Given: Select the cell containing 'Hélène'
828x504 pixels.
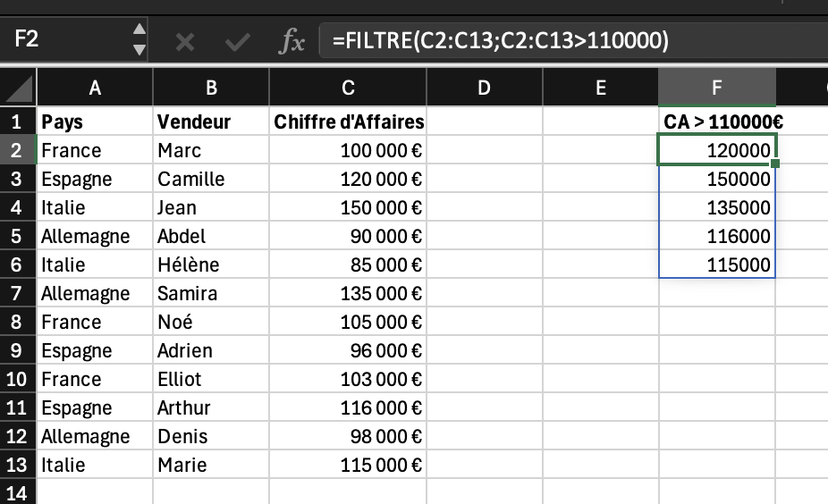Looking at the screenshot, I should (x=211, y=265).
